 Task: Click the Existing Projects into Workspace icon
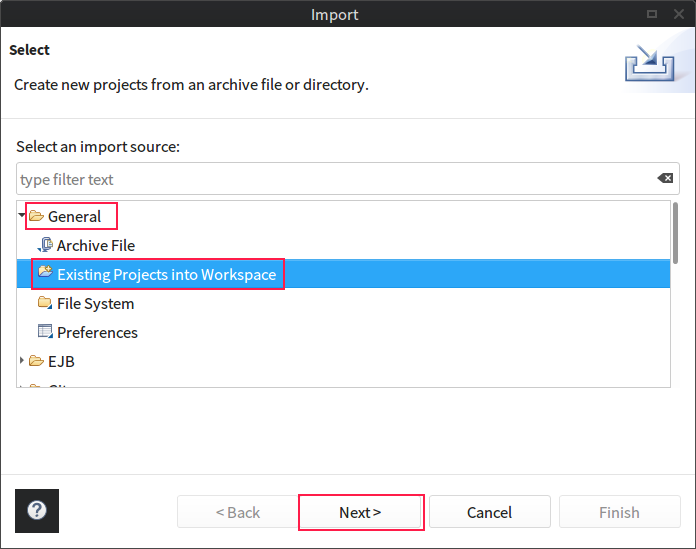pos(45,272)
